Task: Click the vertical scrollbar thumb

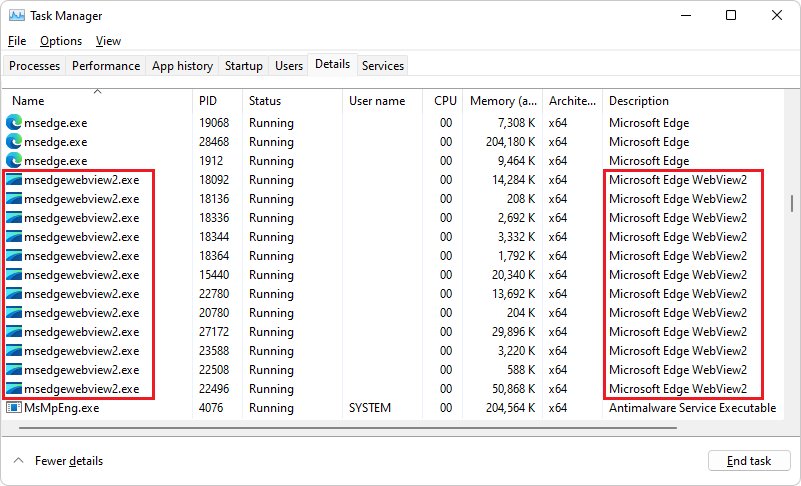Action: coord(792,203)
